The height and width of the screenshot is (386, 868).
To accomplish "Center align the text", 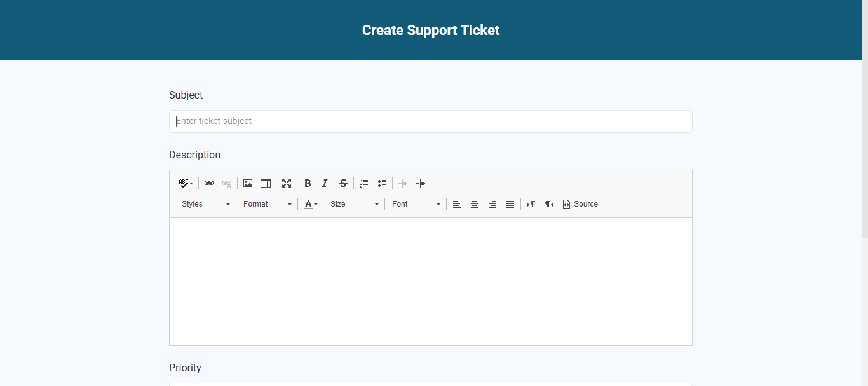I will [475, 204].
